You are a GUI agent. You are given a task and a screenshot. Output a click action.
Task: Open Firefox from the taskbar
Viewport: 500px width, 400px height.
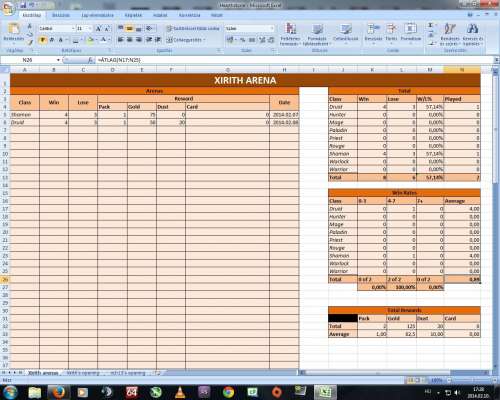[58, 392]
